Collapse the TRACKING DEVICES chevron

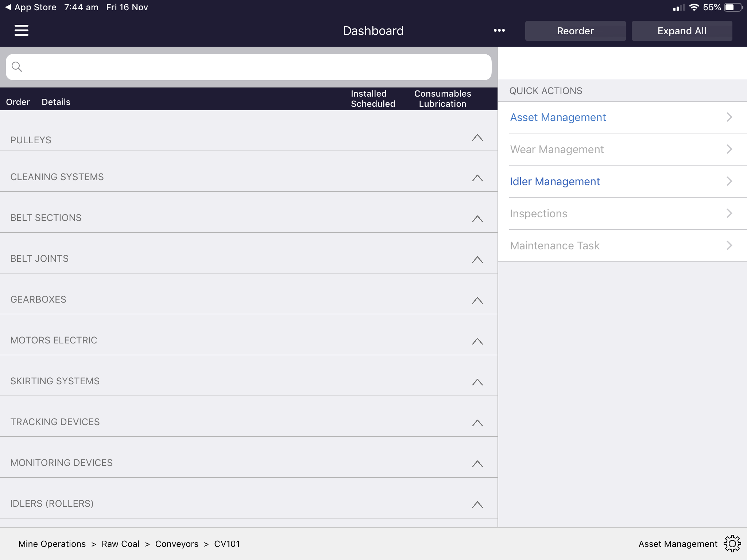click(477, 423)
